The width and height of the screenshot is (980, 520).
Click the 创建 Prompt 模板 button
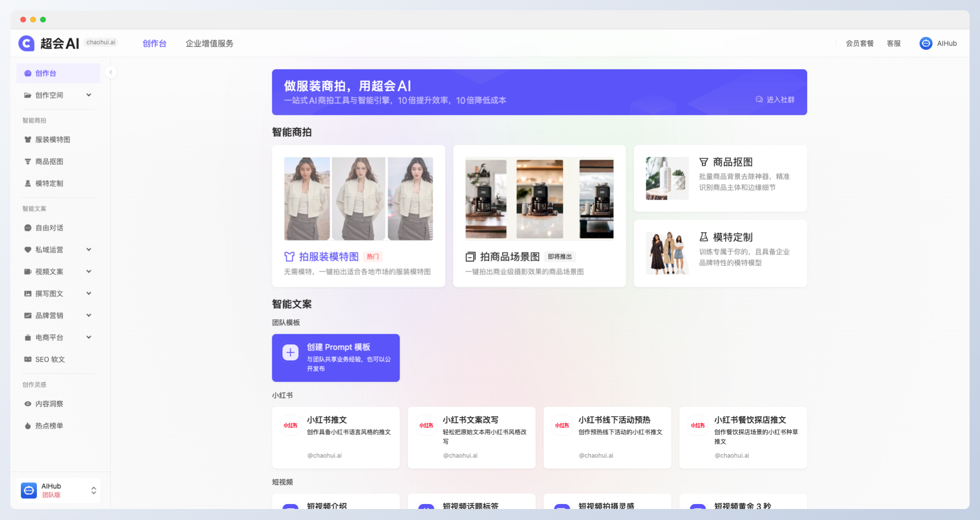(x=336, y=357)
